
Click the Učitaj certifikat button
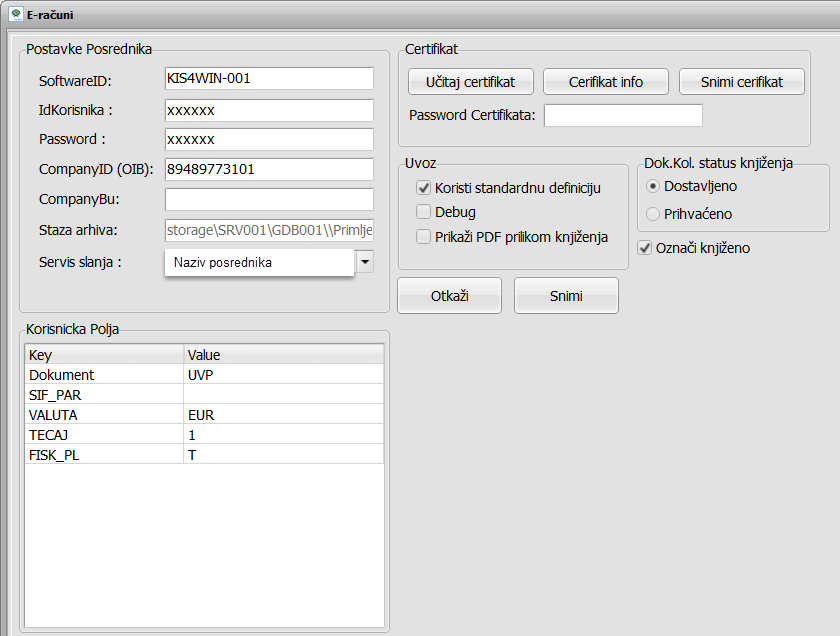click(470, 82)
